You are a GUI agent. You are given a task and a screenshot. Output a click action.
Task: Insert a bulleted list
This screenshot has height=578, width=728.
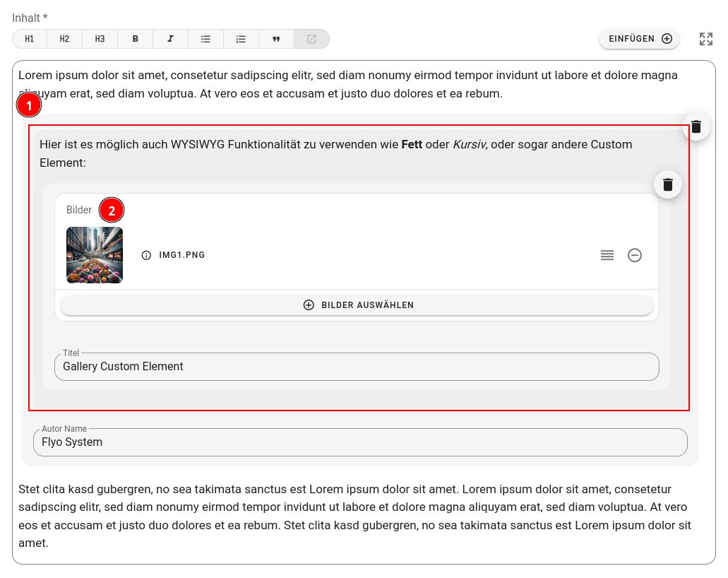[205, 39]
